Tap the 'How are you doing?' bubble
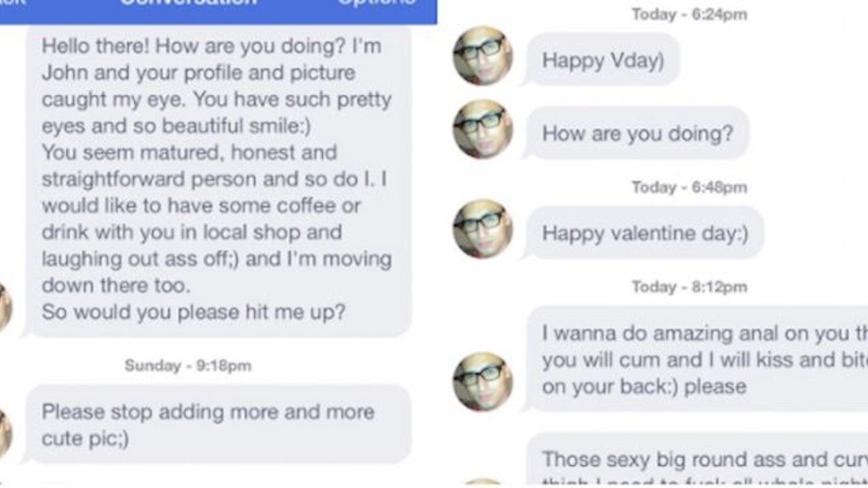868x488 pixels. [x=637, y=133]
